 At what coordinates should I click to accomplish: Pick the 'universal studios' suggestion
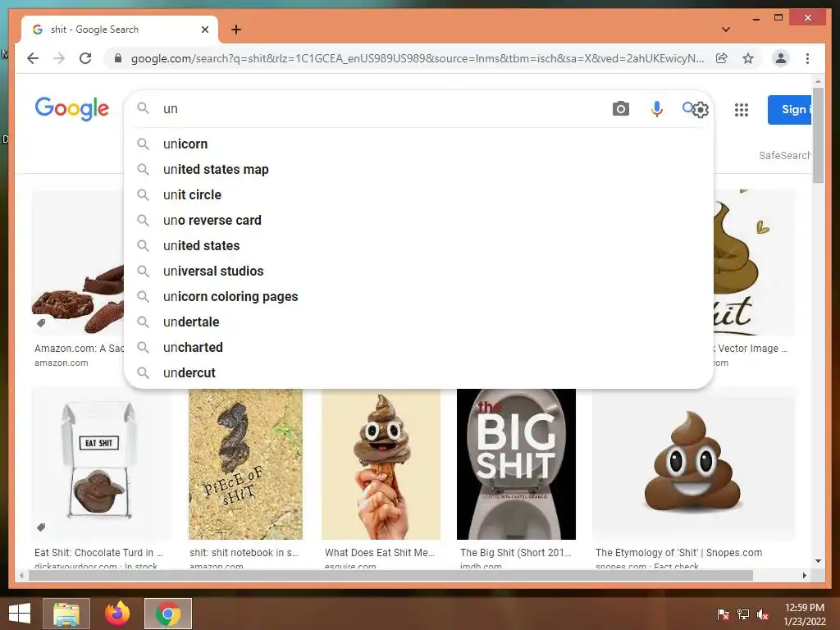coord(418,271)
